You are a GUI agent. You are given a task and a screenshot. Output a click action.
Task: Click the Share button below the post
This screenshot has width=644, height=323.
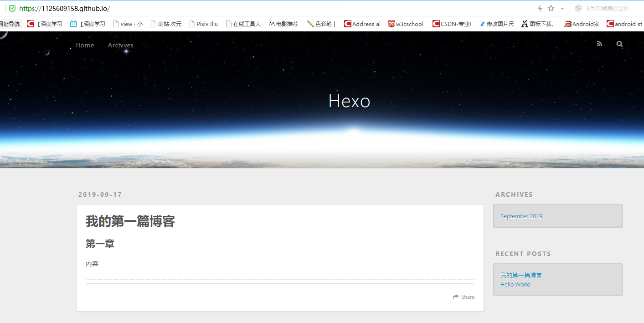click(464, 297)
